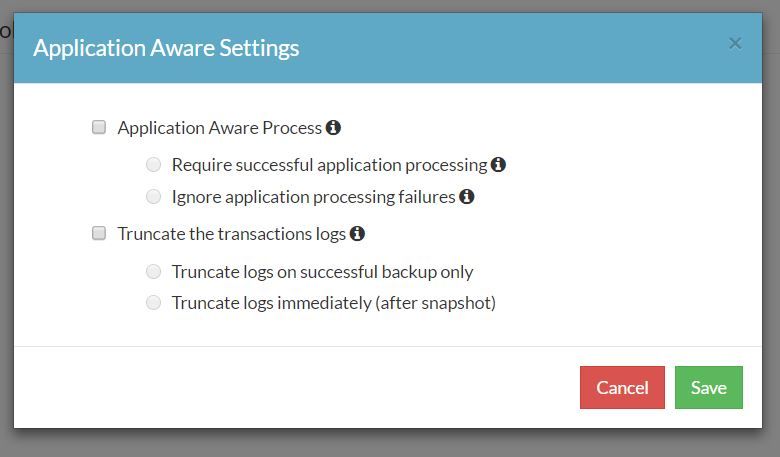The image size is (780, 457).
Task: Close the dialog with the X button
Action: (735, 43)
